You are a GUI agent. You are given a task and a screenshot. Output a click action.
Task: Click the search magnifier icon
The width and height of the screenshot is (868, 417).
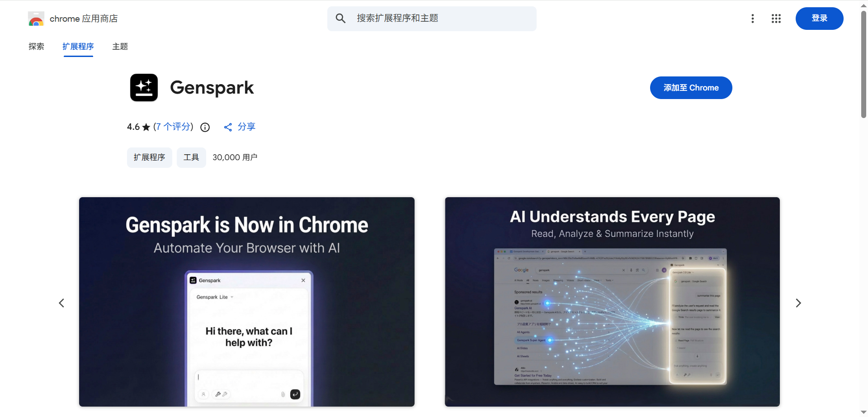340,19
